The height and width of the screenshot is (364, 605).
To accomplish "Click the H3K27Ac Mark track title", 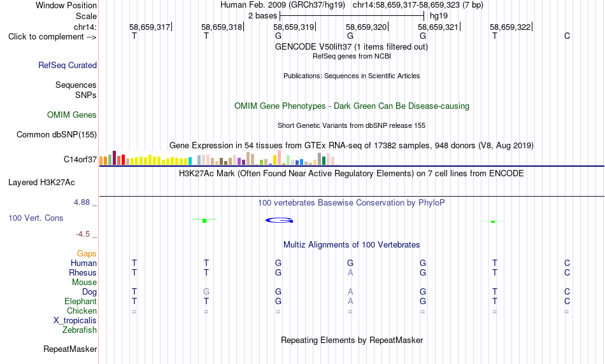I will pos(352,174).
